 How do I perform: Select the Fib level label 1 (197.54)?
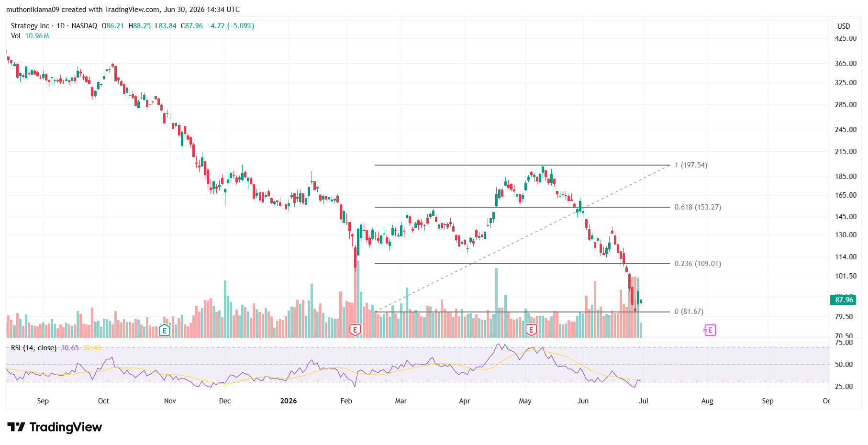click(x=691, y=165)
